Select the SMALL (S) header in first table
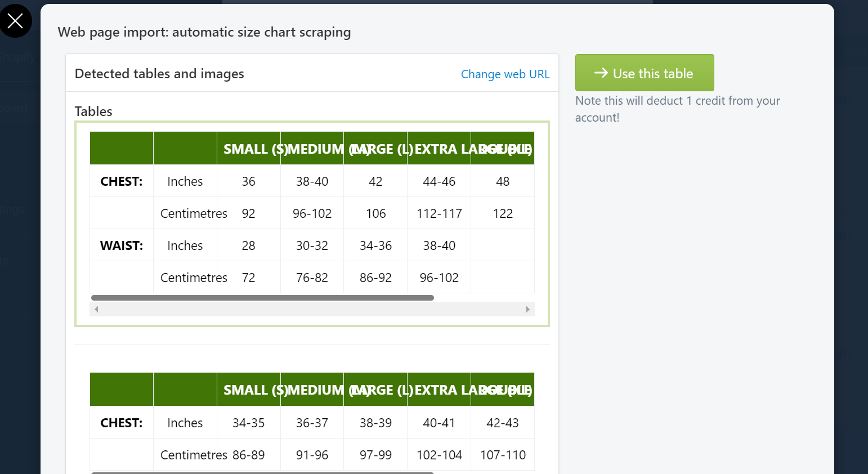Image resolution: width=868 pixels, height=474 pixels. [249, 149]
